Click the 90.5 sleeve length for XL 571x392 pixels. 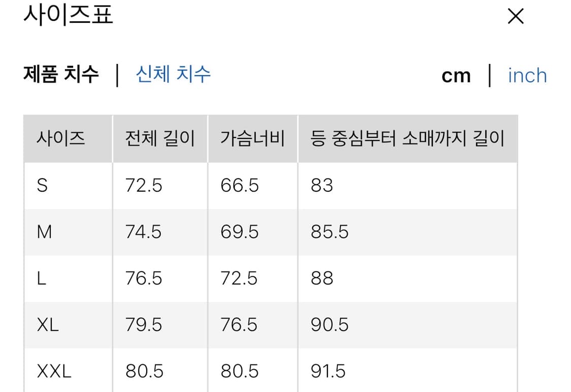328,324
